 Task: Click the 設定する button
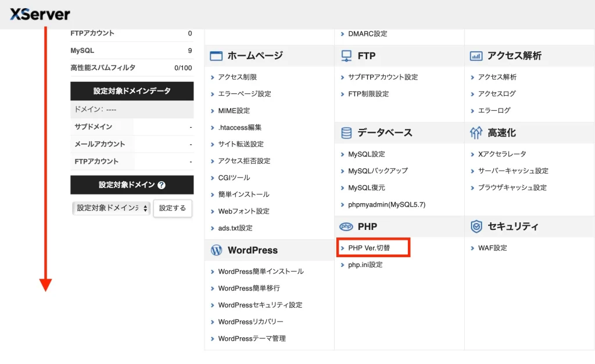pyautogui.click(x=173, y=208)
